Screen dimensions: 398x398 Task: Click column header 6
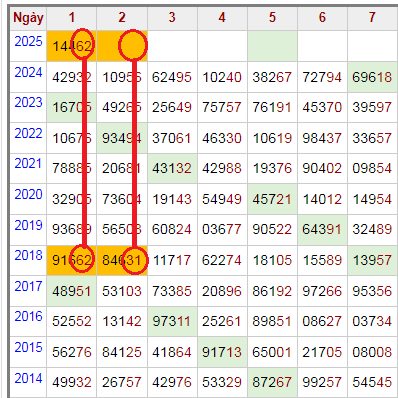point(322,18)
